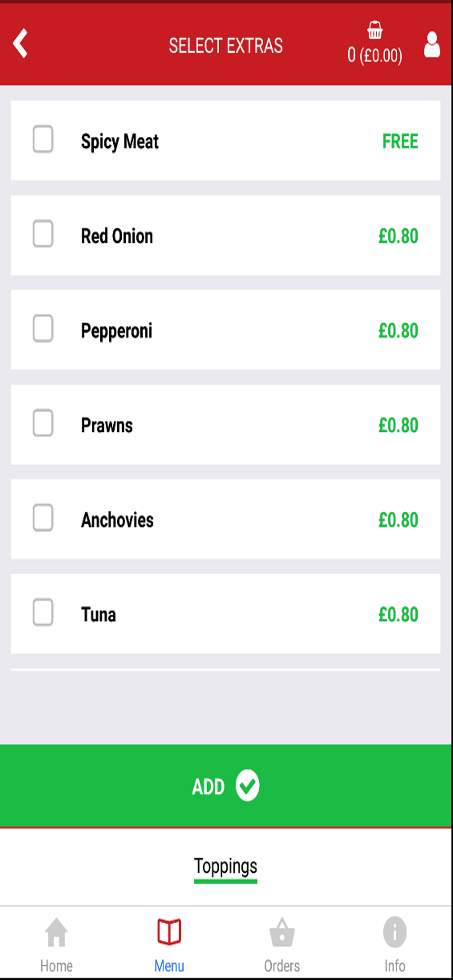Open the Orders tab label
The width and height of the screenshot is (453, 980).
282,965
